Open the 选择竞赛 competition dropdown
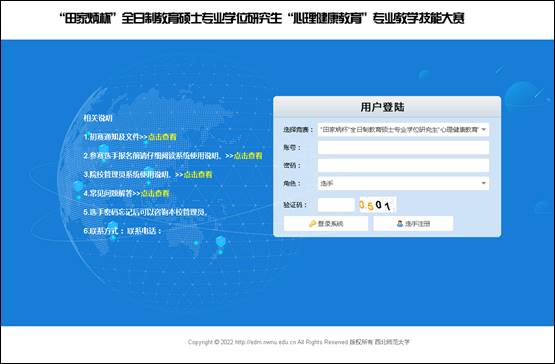 403,130
